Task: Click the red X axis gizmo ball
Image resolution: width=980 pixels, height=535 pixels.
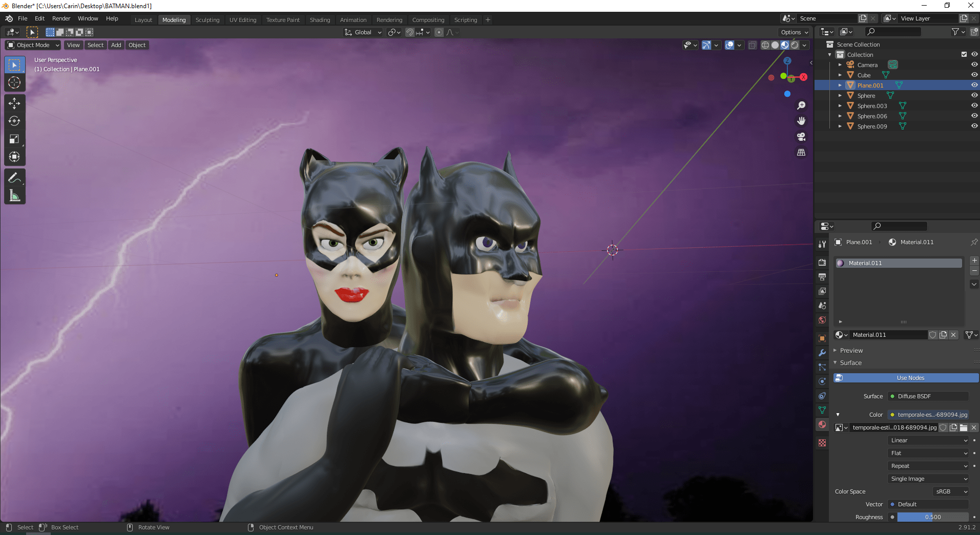Action: point(803,77)
